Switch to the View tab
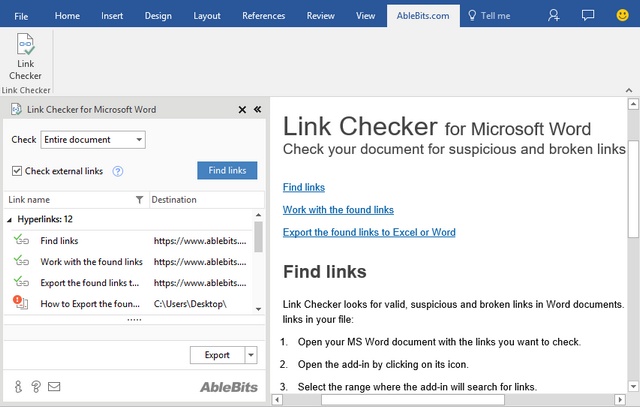The image size is (640, 407). pos(365,16)
